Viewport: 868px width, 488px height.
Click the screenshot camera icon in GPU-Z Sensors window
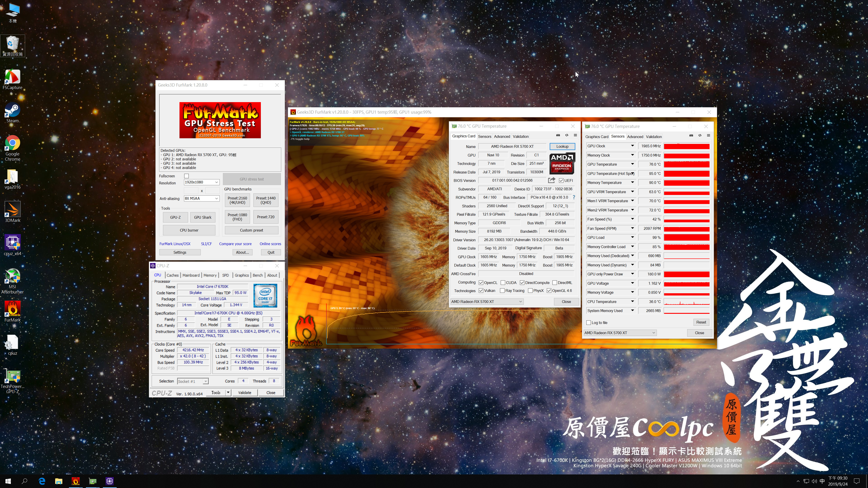(x=691, y=136)
